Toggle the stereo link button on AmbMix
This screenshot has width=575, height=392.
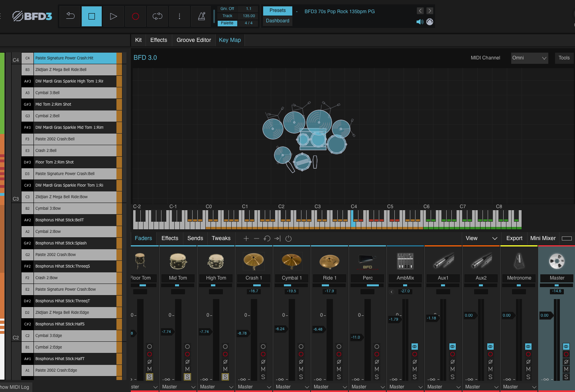(x=415, y=347)
